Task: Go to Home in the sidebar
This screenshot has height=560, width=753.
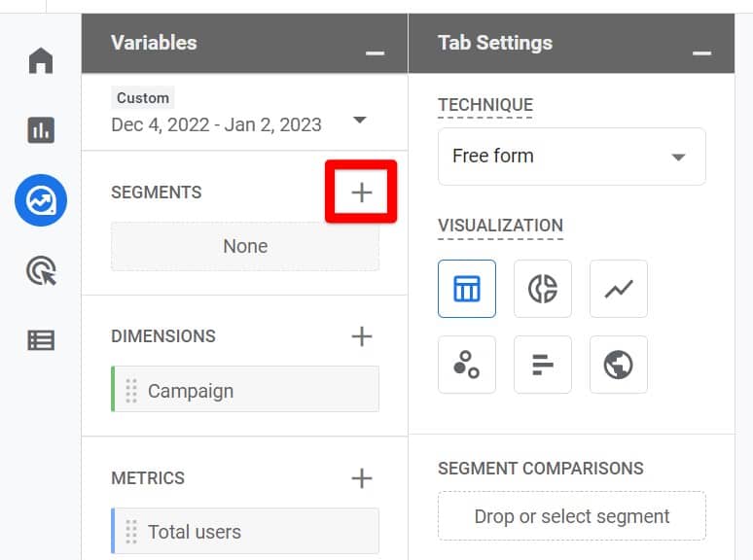Action: (41, 60)
